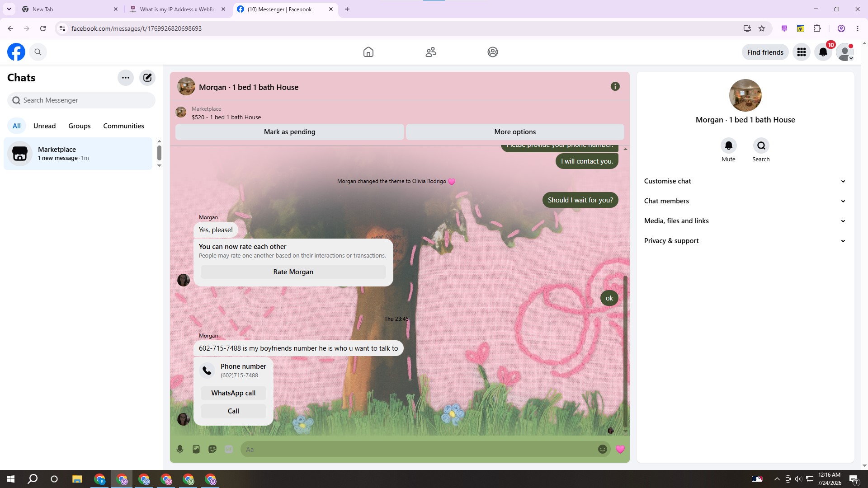868x488 pixels.
Task: Mute this conversation with the bell icon
Action: pyautogui.click(x=729, y=145)
